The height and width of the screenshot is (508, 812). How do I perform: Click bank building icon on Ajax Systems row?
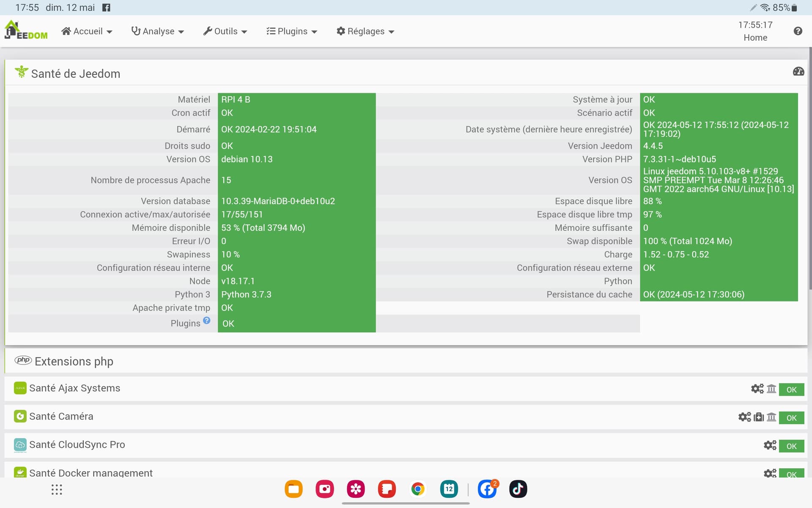click(x=771, y=389)
